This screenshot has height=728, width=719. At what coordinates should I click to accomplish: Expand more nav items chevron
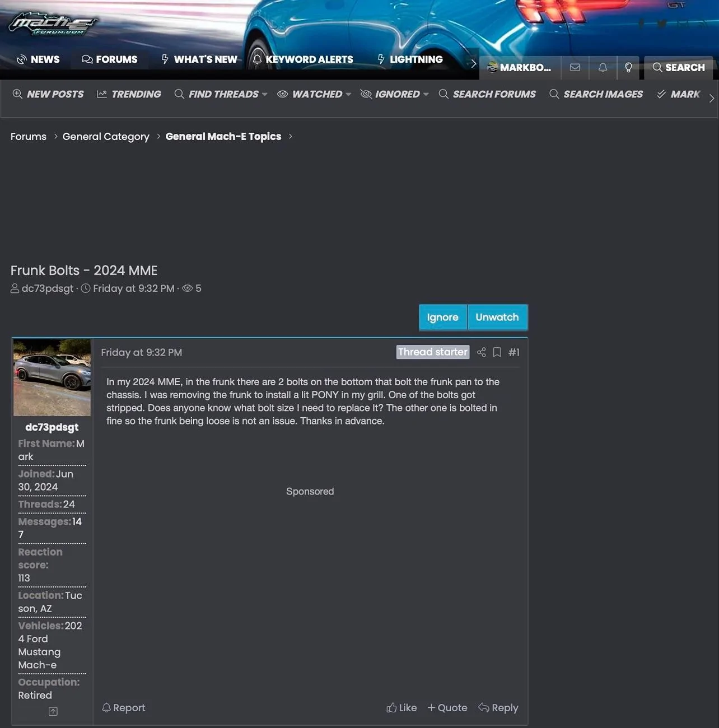point(473,63)
